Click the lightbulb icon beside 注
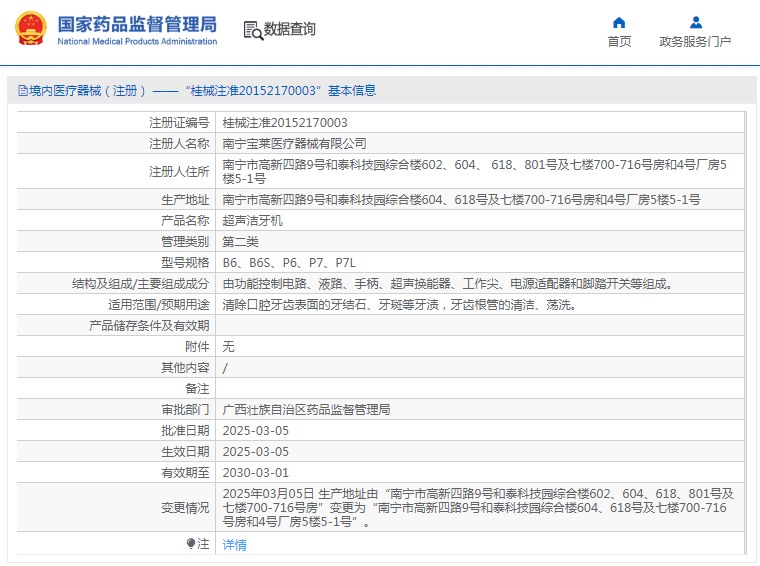This screenshot has width=760, height=566. point(191,544)
